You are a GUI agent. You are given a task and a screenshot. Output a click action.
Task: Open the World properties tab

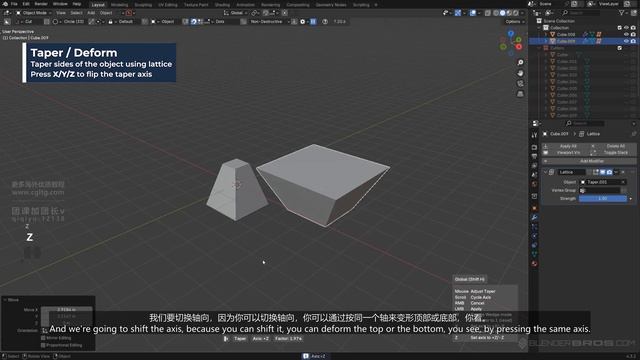tap(534, 185)
